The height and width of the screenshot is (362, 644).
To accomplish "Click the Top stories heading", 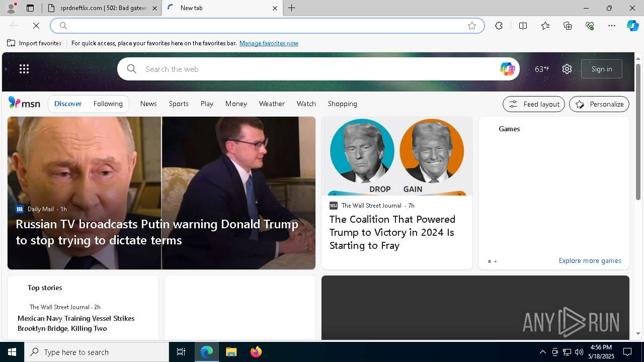I will (x=45, y=288).
